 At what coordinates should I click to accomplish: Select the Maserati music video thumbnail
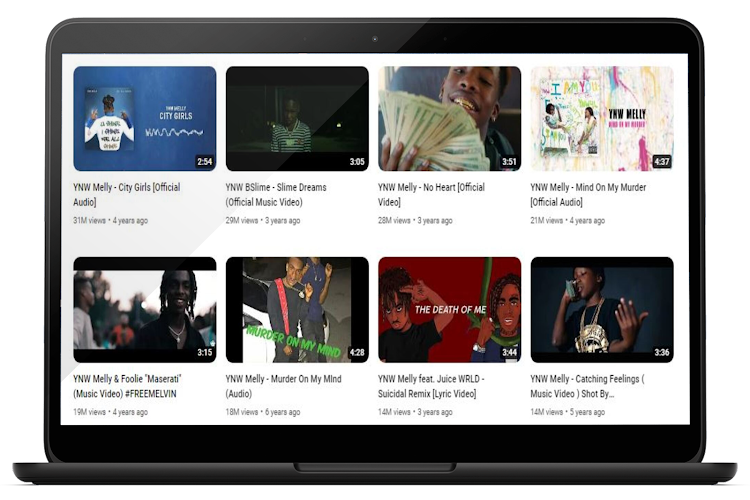click(x=144, y=309)
